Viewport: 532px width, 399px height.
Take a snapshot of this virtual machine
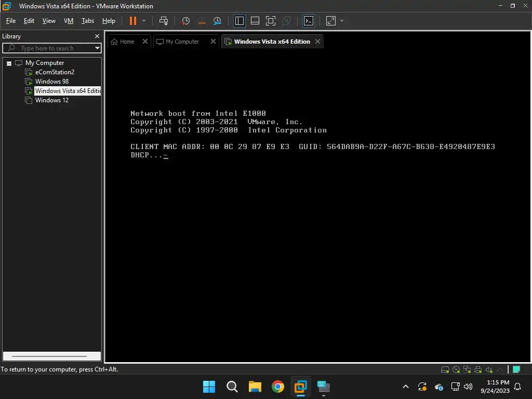185,21
